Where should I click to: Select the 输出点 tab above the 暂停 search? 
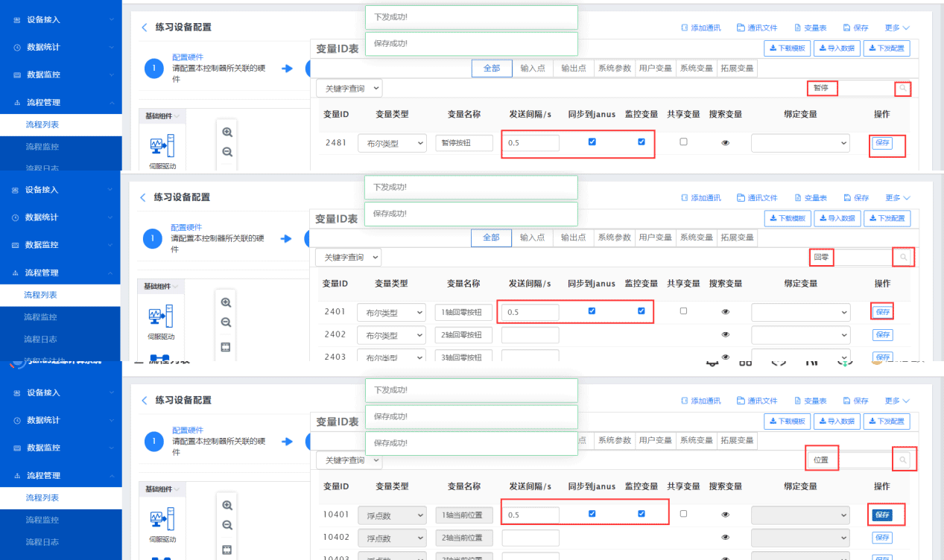click(x=574, y=68)
